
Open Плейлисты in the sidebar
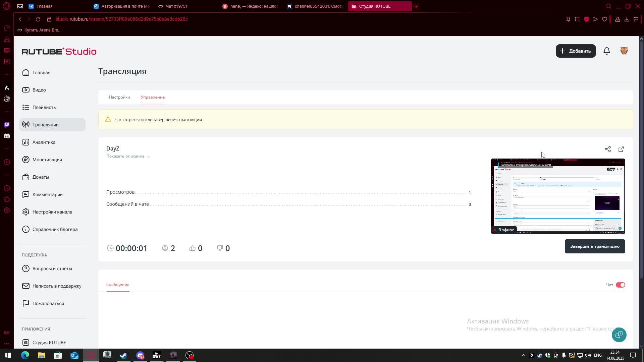52,107
